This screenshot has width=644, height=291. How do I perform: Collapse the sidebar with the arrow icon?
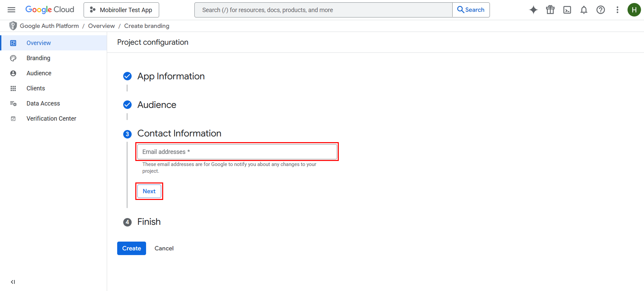coord(13,282)
